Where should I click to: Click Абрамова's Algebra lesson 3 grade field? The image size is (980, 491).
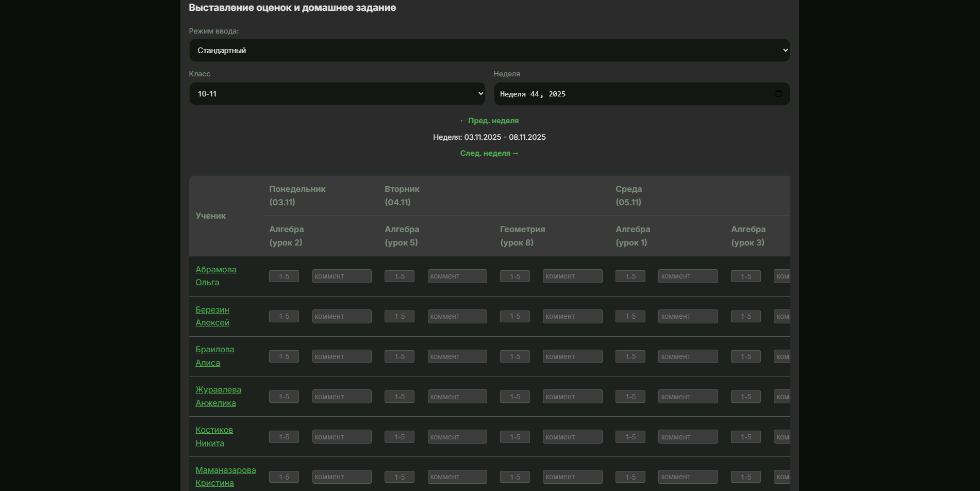pos(746,276)
